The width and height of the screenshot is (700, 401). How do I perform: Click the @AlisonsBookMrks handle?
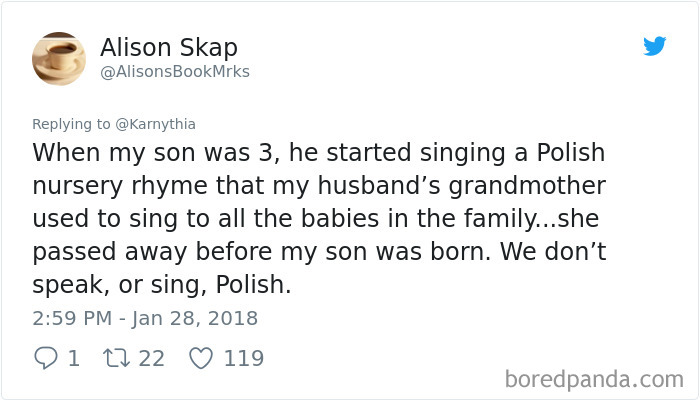tap(175, 72)
